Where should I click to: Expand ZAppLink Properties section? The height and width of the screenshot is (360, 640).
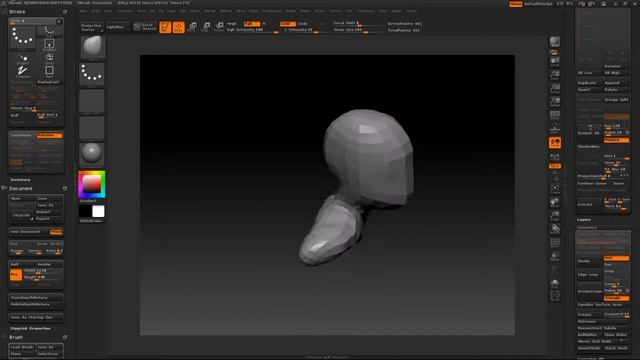pyautogui.click(x=31, y=328)
